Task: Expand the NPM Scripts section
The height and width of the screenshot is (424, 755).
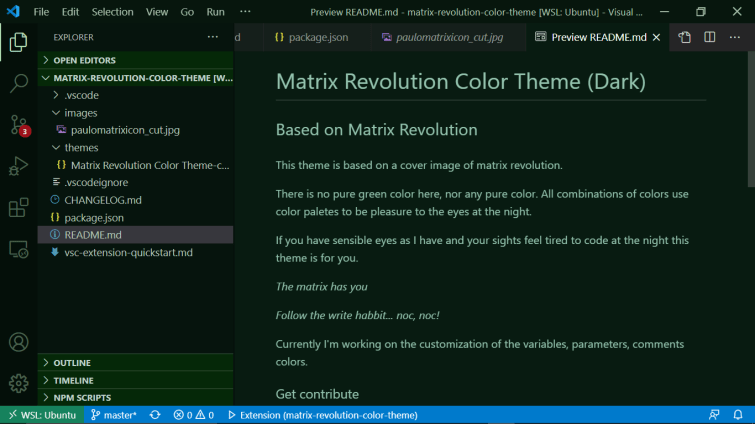Action: tap(136, 398)
